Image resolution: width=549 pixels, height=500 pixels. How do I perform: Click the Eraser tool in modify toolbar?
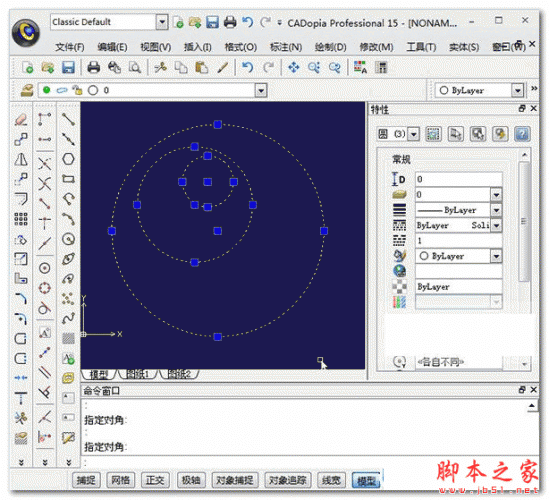pos(21,120)
